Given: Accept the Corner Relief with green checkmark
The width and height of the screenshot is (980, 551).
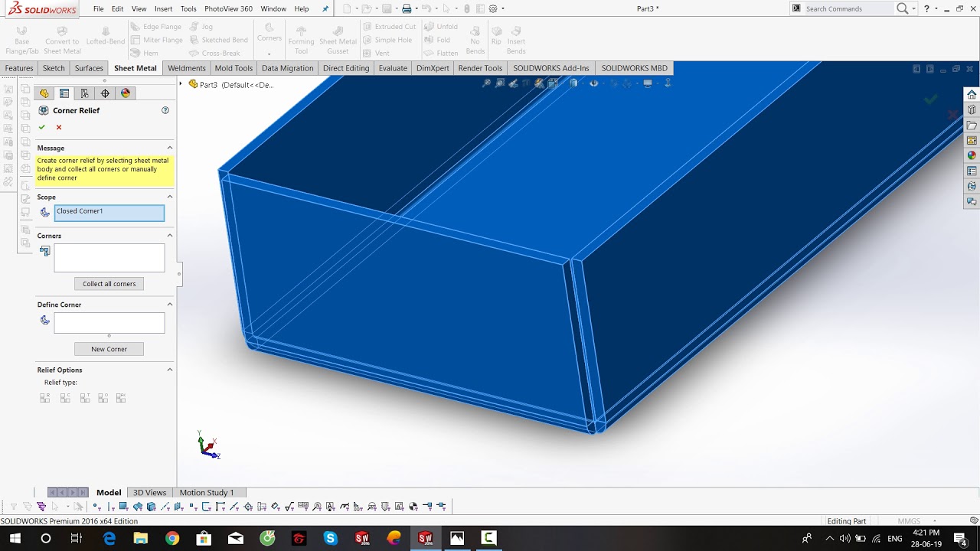Looking at the screenshot, I should coord(42,127).
